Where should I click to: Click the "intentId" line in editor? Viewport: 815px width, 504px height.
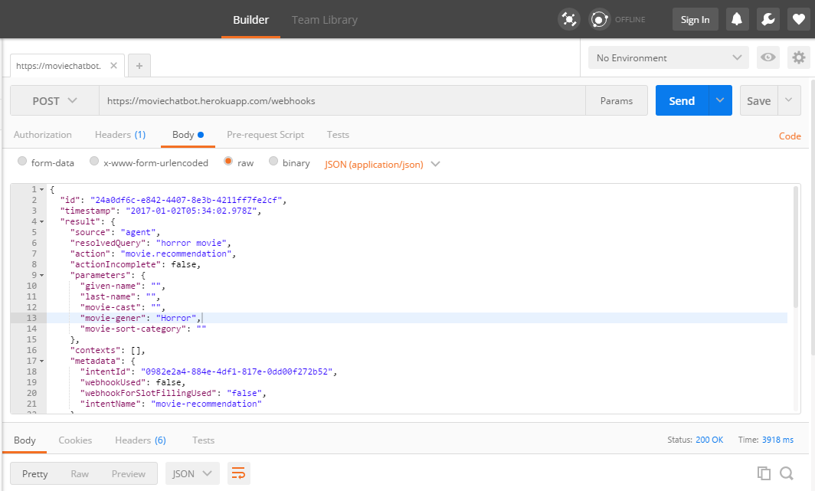tap(208, 372)
